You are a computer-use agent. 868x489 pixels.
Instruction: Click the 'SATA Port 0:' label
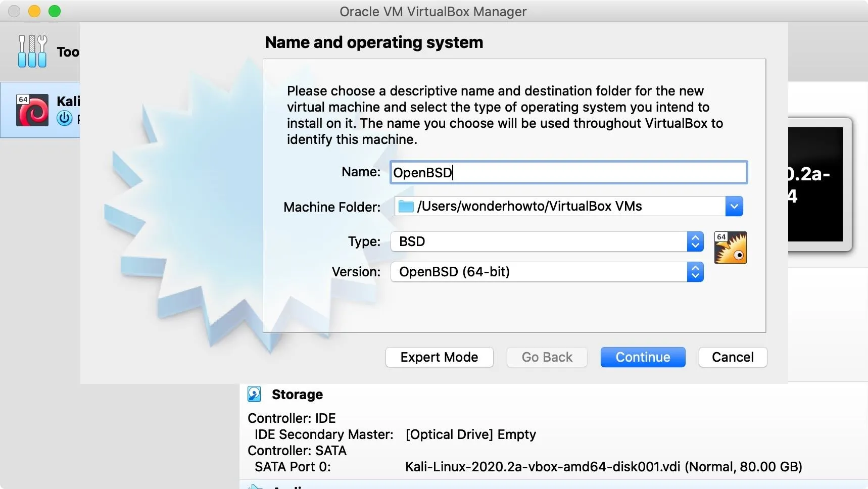click(293, 467)
